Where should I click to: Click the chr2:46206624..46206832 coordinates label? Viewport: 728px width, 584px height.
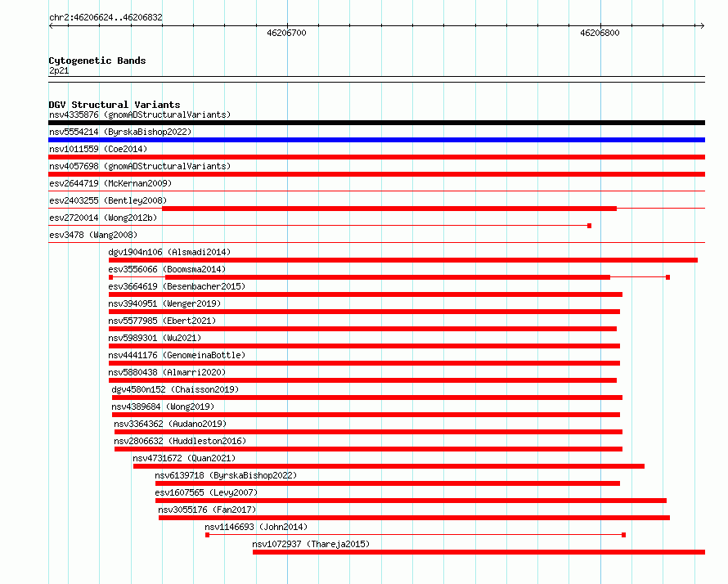(106, 18)
